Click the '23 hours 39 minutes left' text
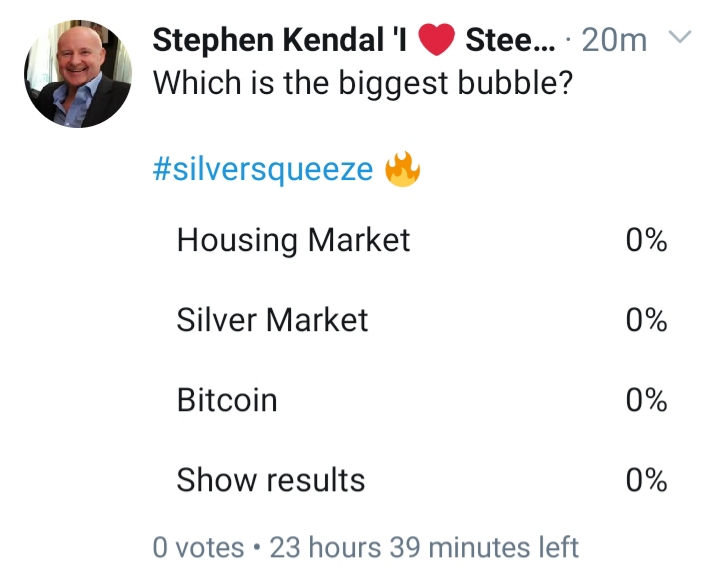This screenshot has width=720, height=574. 424,547
